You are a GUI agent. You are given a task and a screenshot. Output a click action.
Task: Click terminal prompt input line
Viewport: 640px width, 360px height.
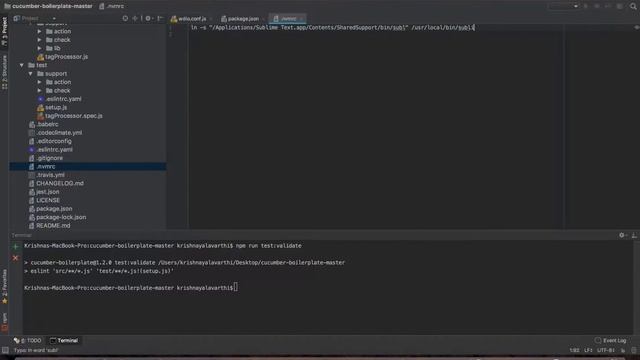point(131,288)
